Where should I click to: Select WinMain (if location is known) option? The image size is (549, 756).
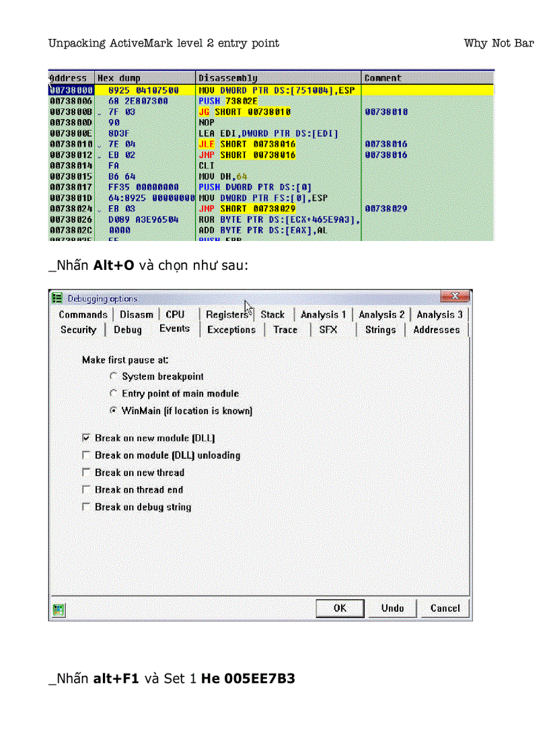pyautogui.click(x=113, y=411)
